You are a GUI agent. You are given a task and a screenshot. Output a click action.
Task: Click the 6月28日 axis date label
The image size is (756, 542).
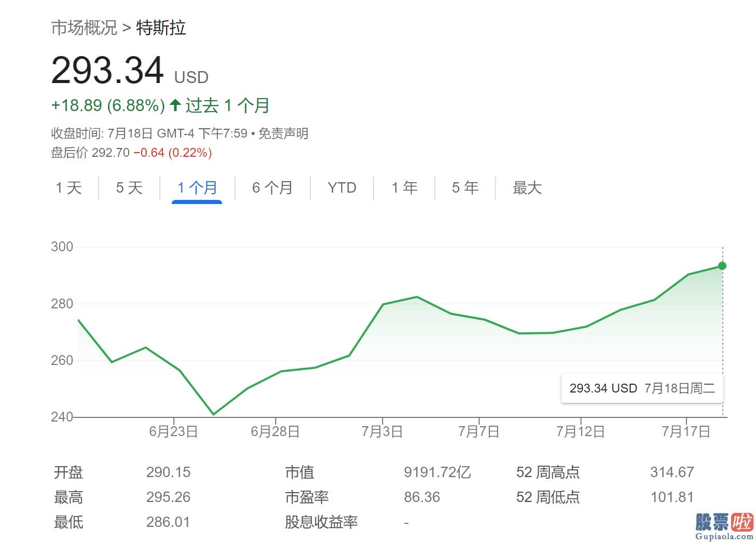(x=275, y=431)
